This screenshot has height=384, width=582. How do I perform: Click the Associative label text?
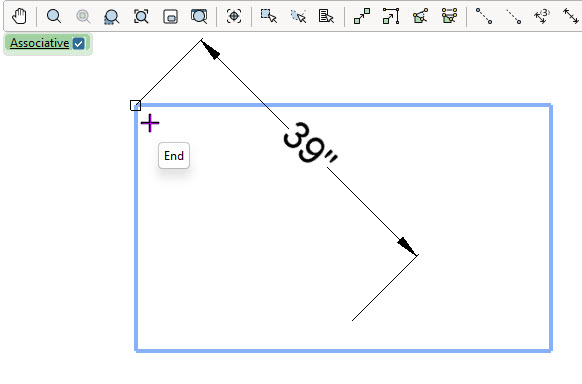pyautogui.click(x=39, y=43)
